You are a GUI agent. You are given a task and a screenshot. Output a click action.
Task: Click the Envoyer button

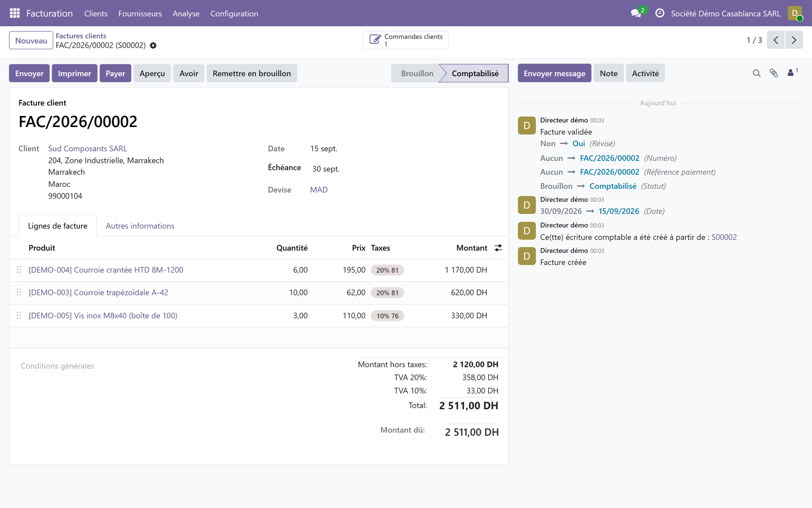point(29,73)
